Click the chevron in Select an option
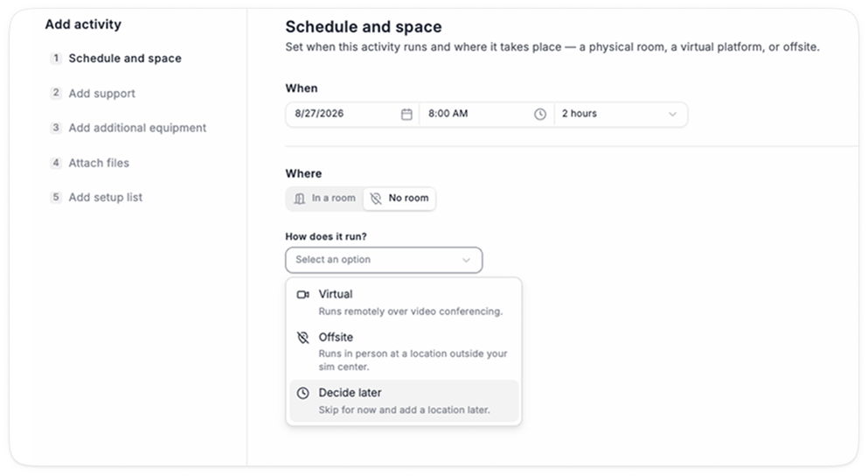Image resolution: width=868 pixels, height=476 pixels. tap(466, 260)
